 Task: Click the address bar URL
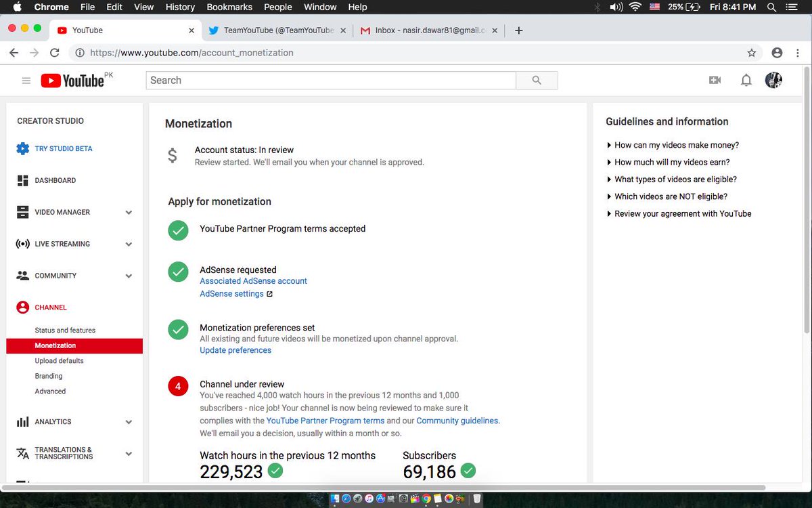(x=191, y=53)
